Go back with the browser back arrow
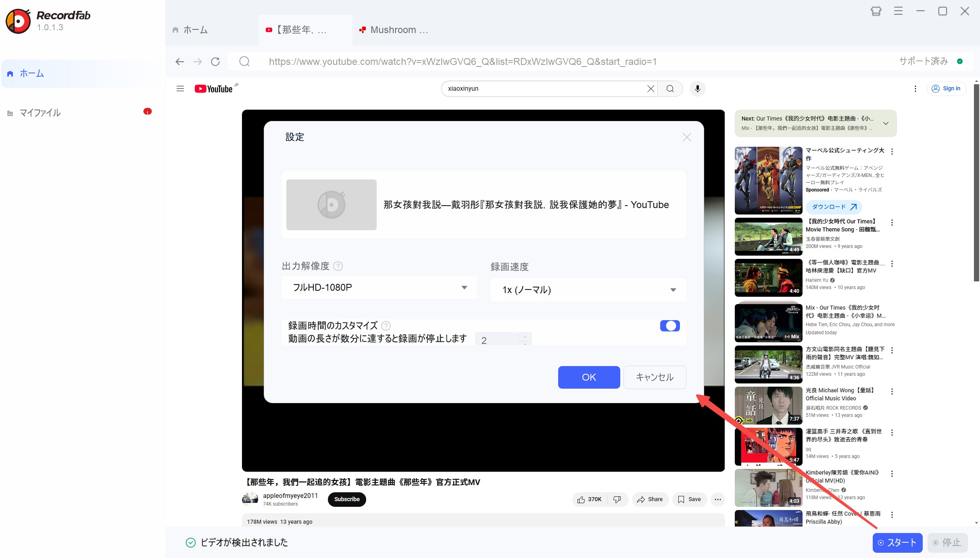 180,62
